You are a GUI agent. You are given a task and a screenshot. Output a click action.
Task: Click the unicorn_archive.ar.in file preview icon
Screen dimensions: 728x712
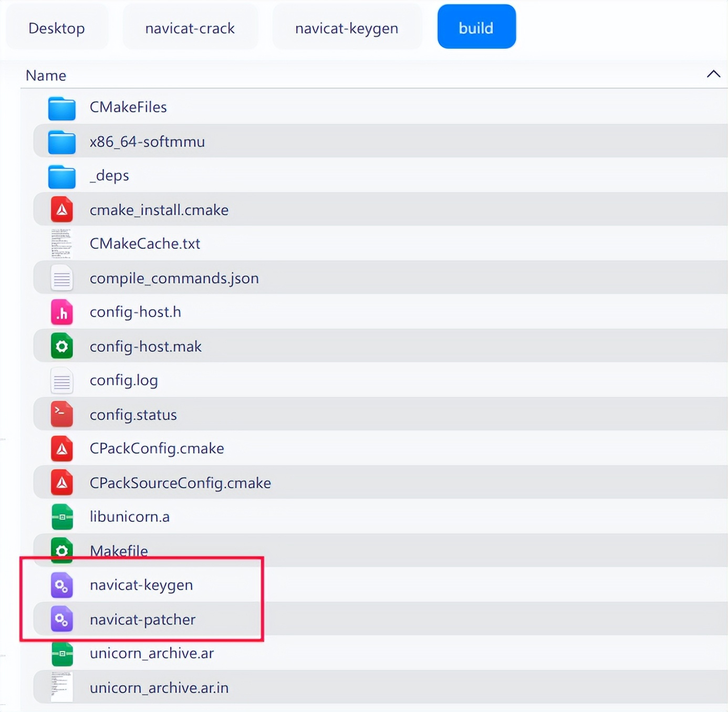tap(61, 687)
